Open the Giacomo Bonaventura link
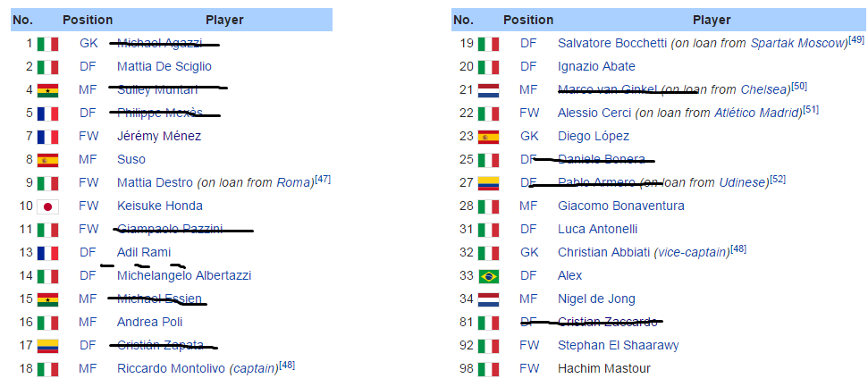The width and height of the screenshot is (868, 387). (620, 206)
